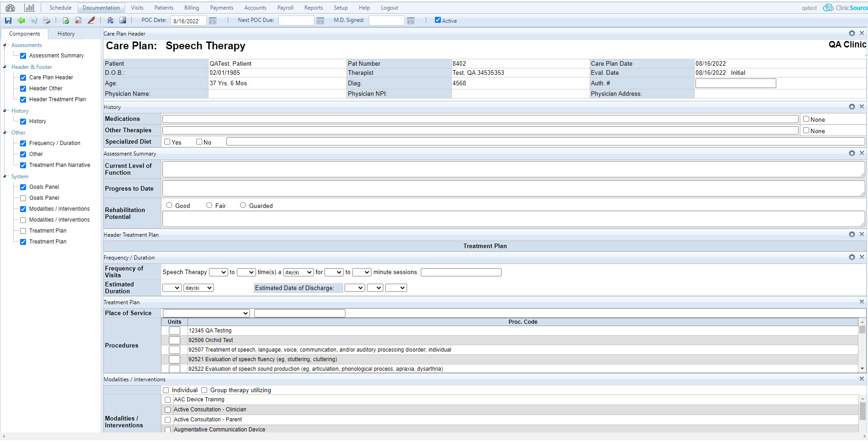Screen dimensions: 868x441
Task: Click the red pen signature icon
Action: pyautogui.click(x=91, y=21)
